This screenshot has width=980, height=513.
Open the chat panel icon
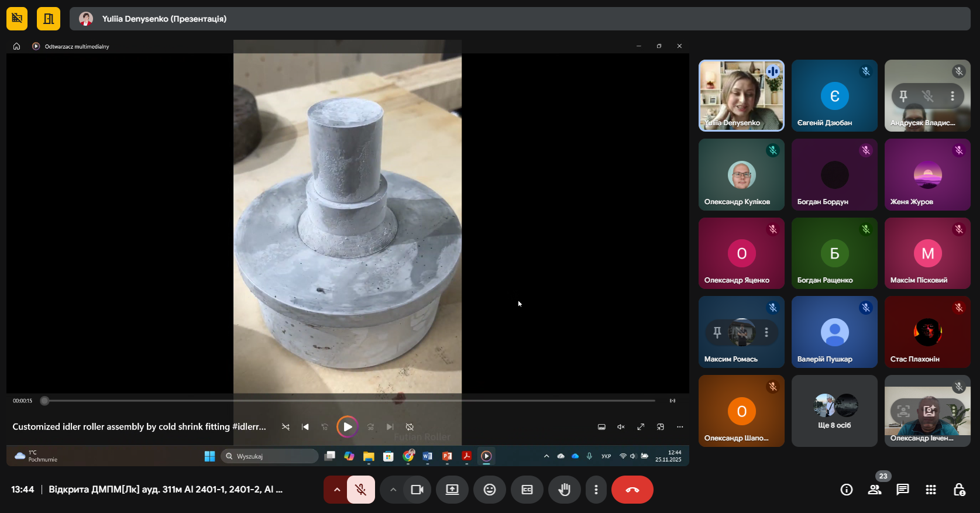tap(902, 490)
